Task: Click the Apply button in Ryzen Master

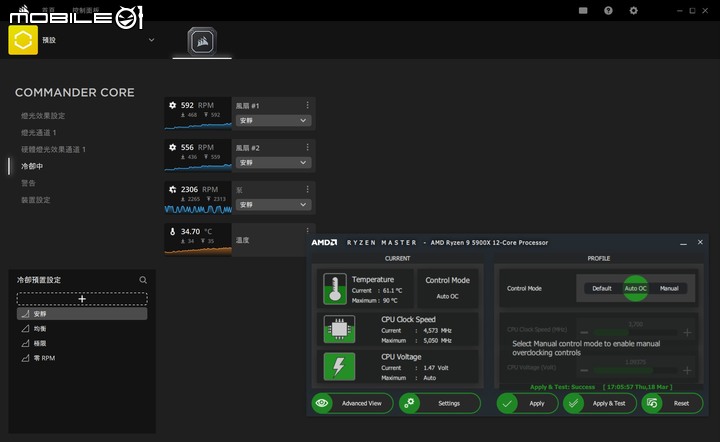Action: point(527,403)
